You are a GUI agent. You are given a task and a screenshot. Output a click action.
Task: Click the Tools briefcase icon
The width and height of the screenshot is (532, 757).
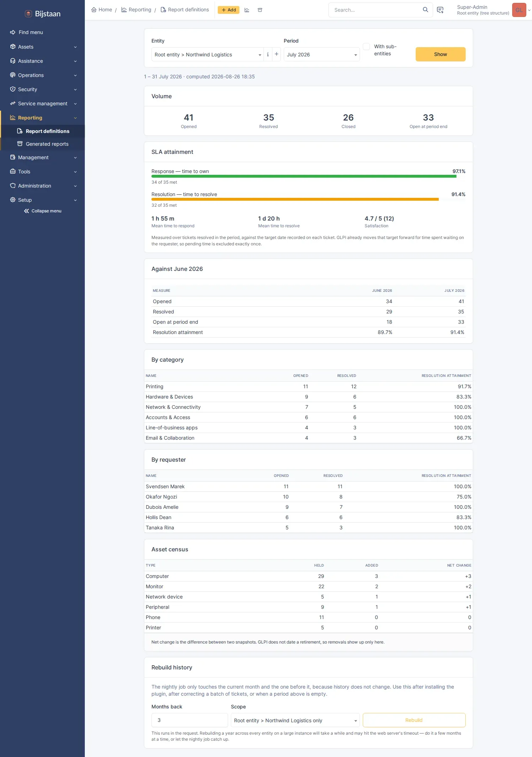click(13, 171)
